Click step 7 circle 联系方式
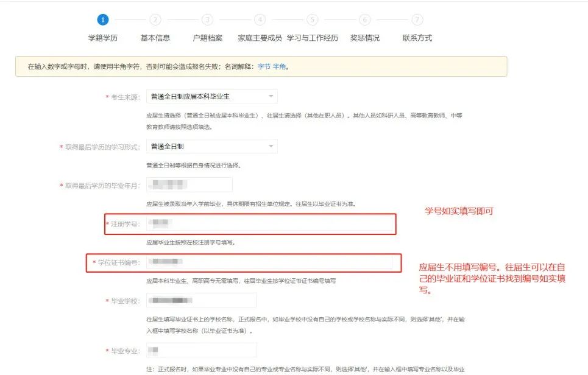This screenshot has height=375, width=588. pos(417,19)
